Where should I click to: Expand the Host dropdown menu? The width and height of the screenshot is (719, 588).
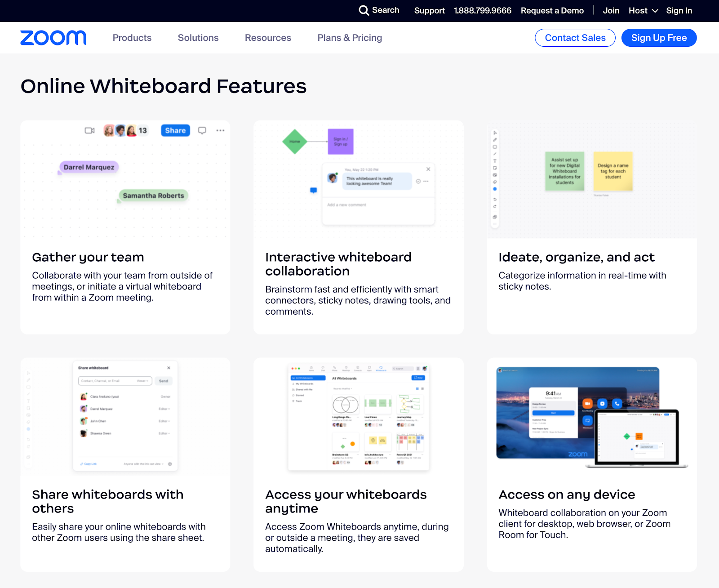(643, 10)
